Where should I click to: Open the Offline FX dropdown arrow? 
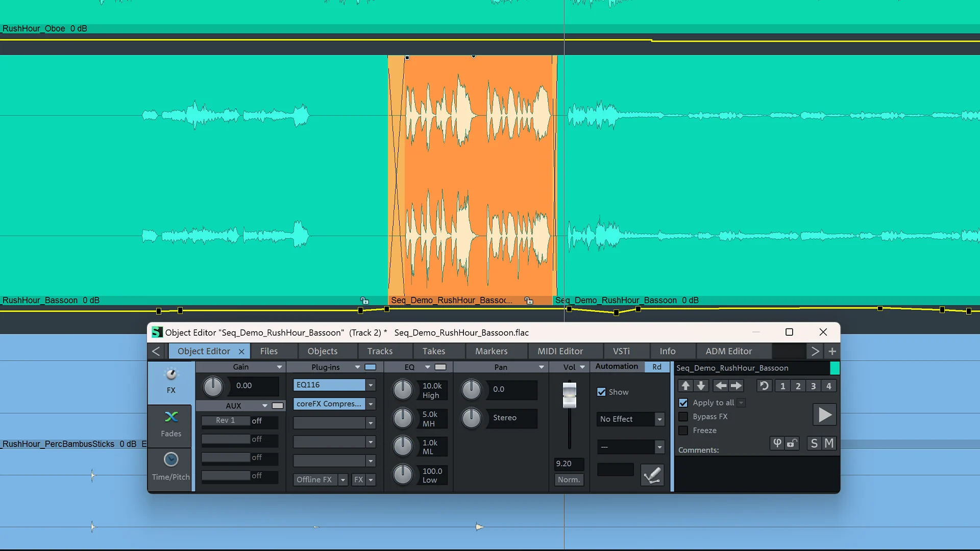[x=343, y=480]
